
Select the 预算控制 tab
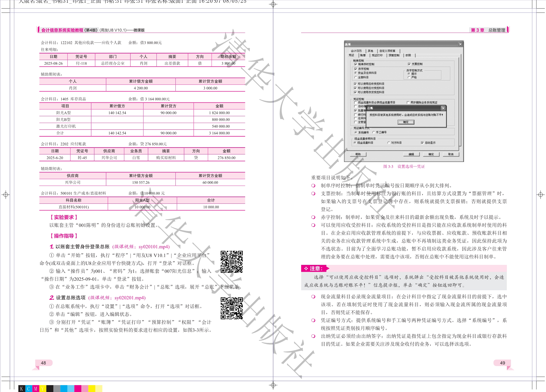pyautogui.click(x=394, y=55)
